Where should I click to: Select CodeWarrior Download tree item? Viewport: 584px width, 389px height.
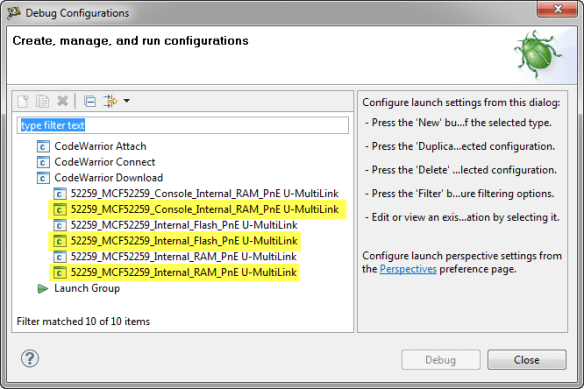coord(108,178)
